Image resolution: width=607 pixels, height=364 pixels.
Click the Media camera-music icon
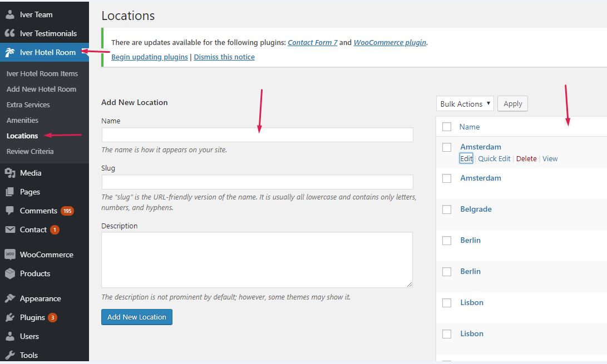click(10, 173)
